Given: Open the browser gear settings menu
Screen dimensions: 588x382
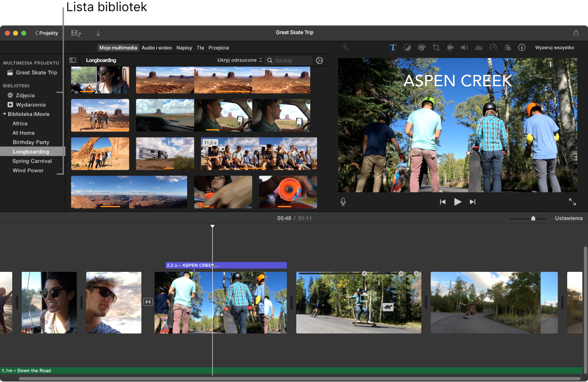Looking at the screenshot, I should coord(320,60).
